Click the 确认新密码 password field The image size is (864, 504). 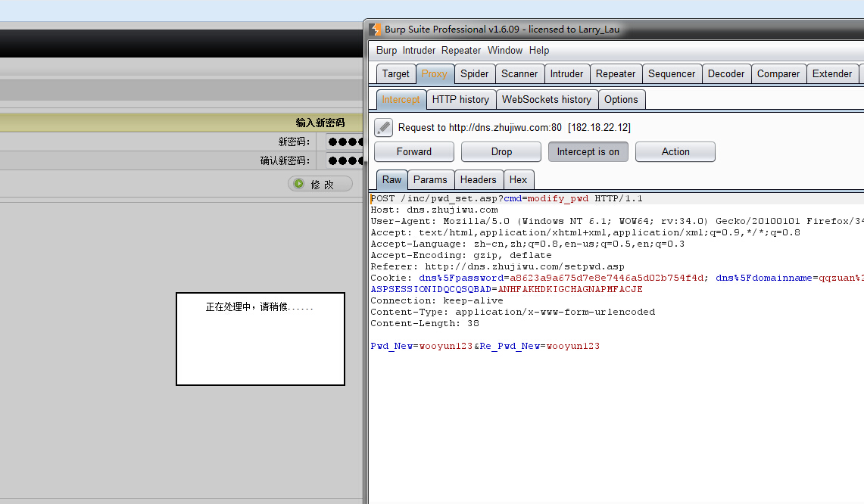click(x=344, y=160)
